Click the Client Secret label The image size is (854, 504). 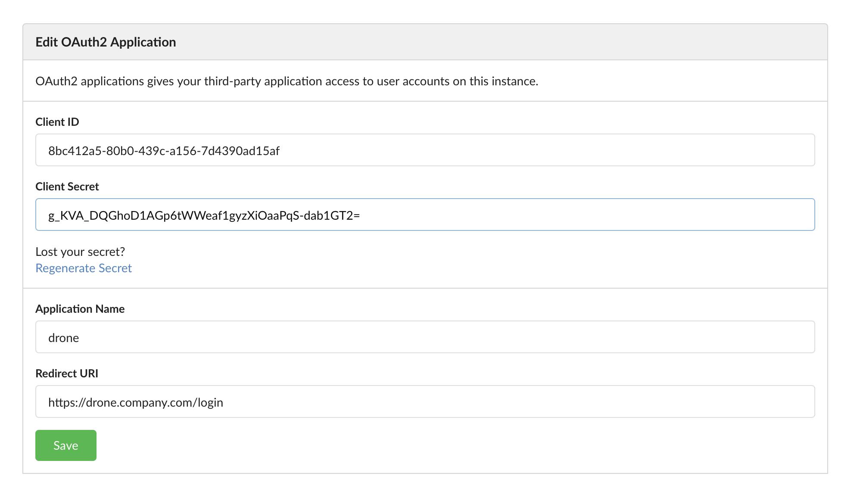[x=67, y=186]
